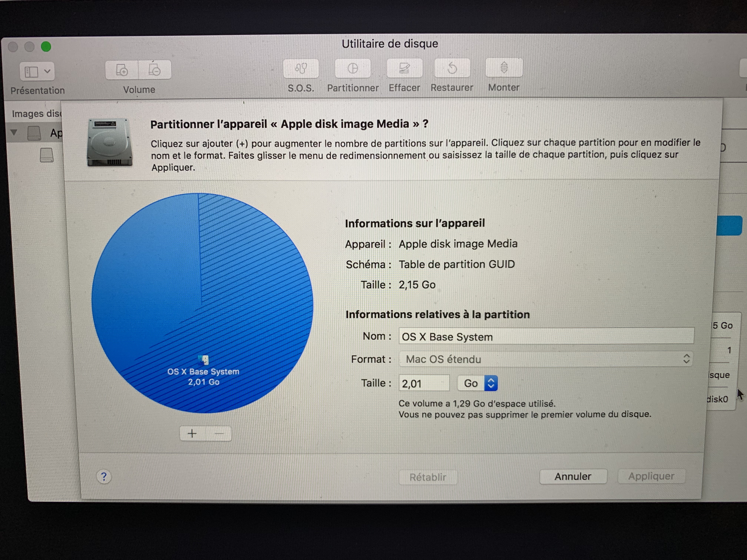Click the Images disque sidebar header
The width and height of the screenshot is (747, 560).
[x=36, y=114]
